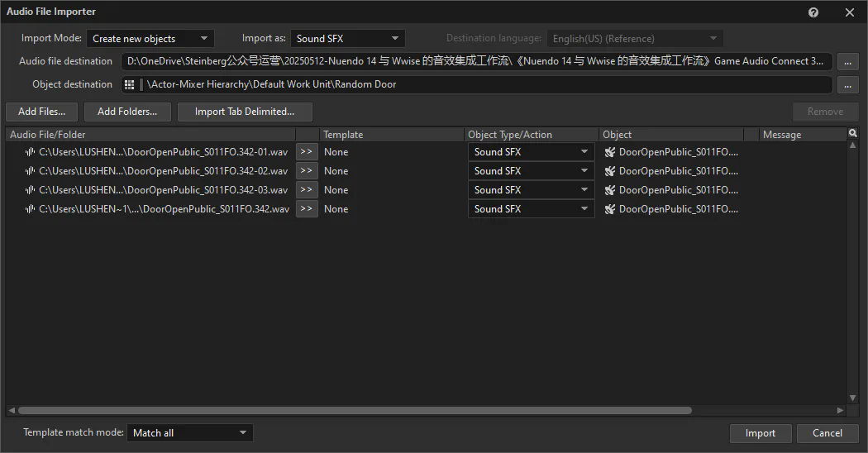Sort by Audio File/Folder column header
The height and width of the screenshot is (453, 868).
150,135
